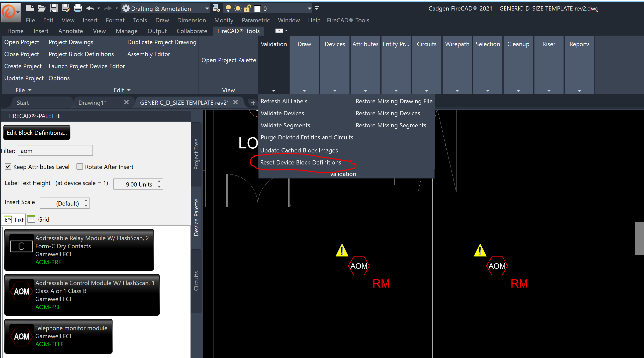Select Validate Devices in Validation menu

282,113
